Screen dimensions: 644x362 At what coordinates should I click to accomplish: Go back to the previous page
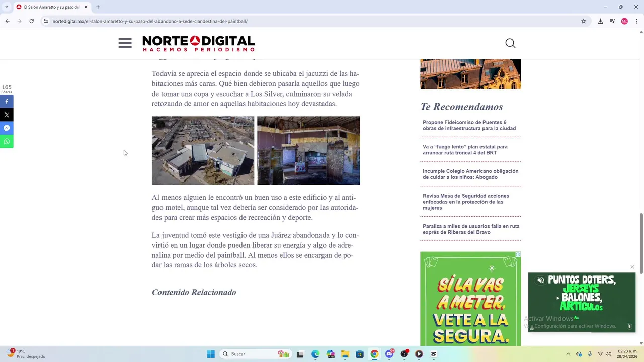(x=7, y=21)
